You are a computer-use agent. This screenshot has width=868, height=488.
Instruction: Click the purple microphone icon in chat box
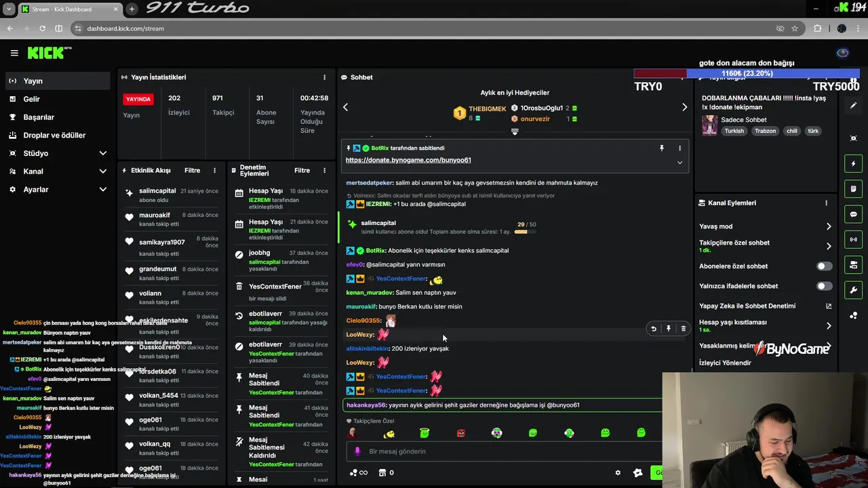[357, 451]
